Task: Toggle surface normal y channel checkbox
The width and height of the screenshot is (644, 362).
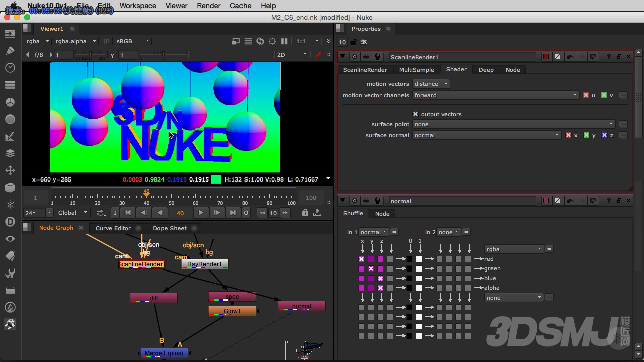Action: tap(586, 135)
